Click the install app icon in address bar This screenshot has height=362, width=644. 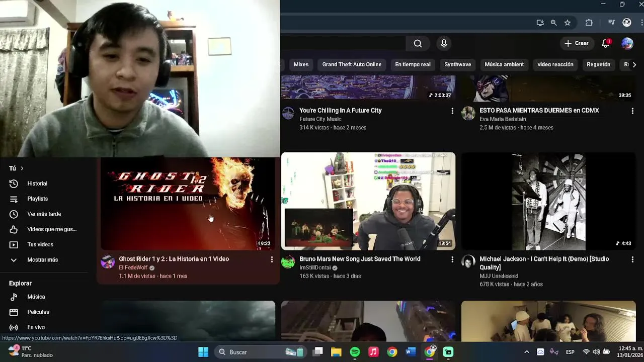click(540, 23)
